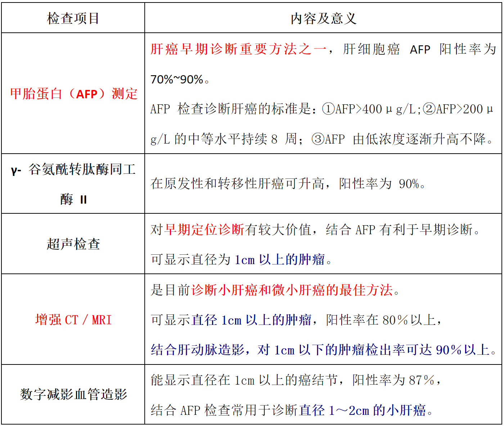Click the 内容及意义 column header
Screen dimensions: 504x426
tap(323, 18)
